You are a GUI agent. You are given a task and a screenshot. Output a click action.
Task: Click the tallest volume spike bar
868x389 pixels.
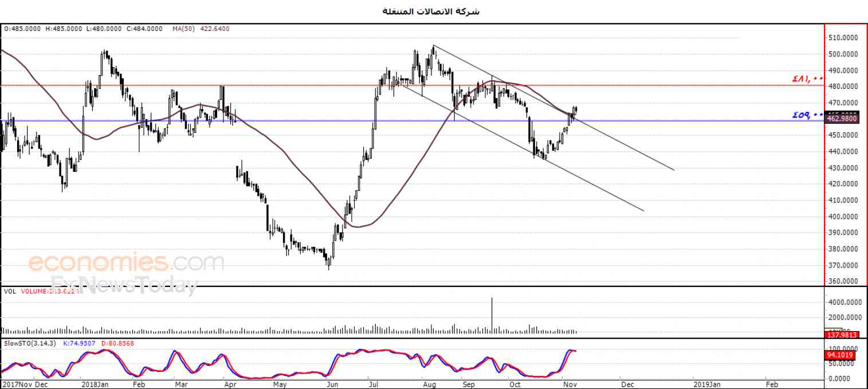click(492, 315)
